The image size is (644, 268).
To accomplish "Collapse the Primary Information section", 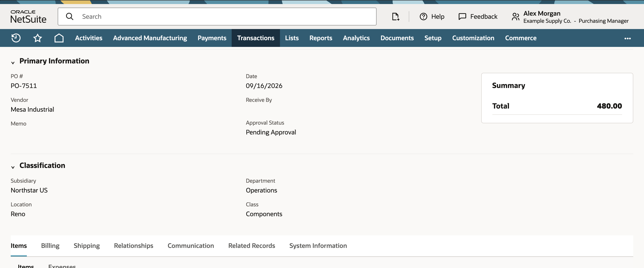I will (x=13, y=63).
